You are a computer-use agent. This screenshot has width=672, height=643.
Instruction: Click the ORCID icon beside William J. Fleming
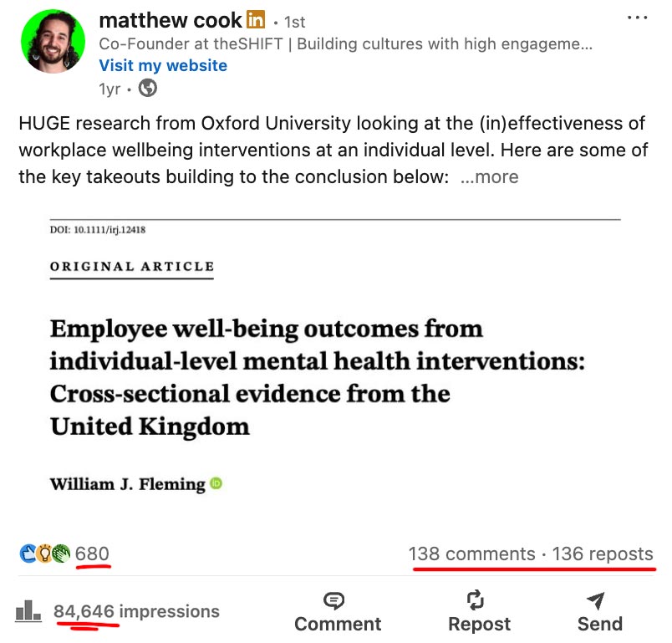coord(216,483)
